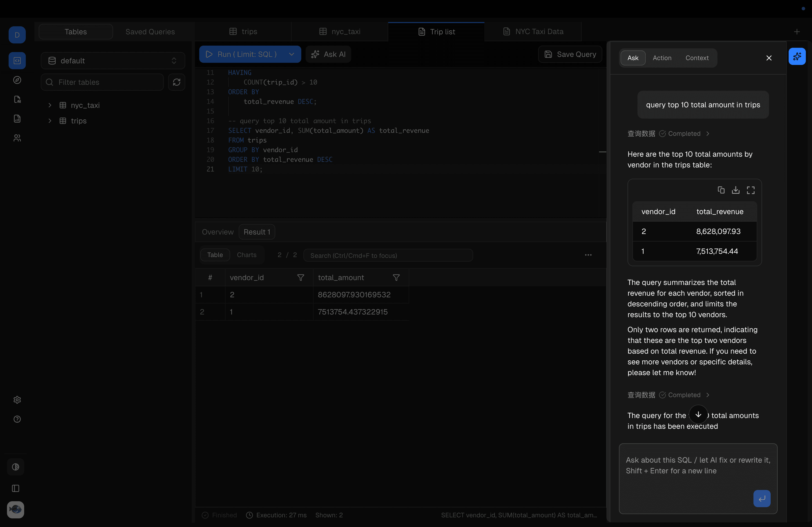Click the 8628097.930169532 cell
This screenshot has height=527, width=812.
pos(361,295)
